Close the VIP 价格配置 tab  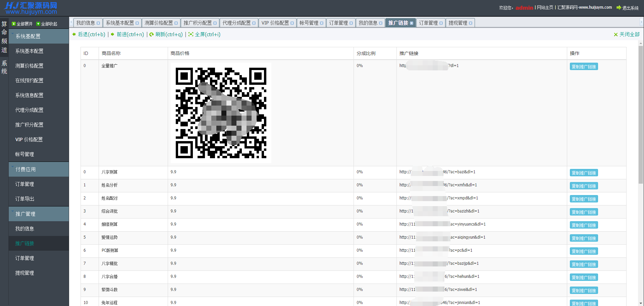[292, 23]
